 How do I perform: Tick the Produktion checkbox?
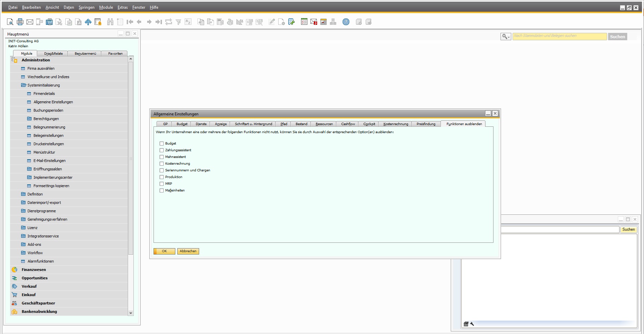pyautogui.click(x=162, y=177)
